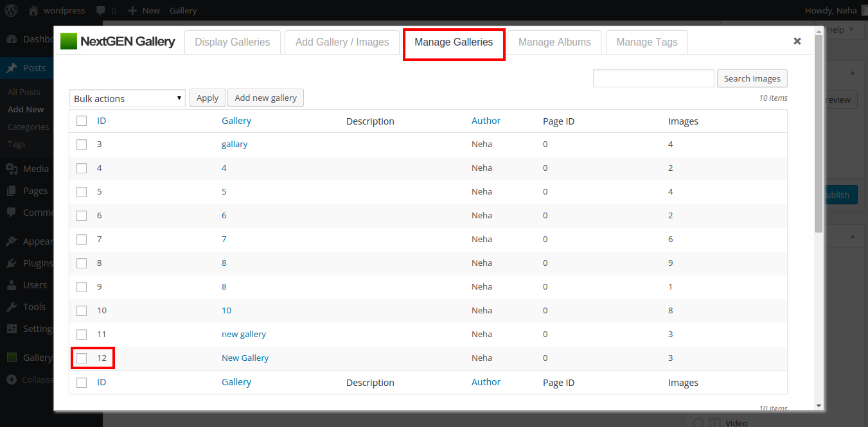Check the select-all checkbox in table header

coord(82,121)
